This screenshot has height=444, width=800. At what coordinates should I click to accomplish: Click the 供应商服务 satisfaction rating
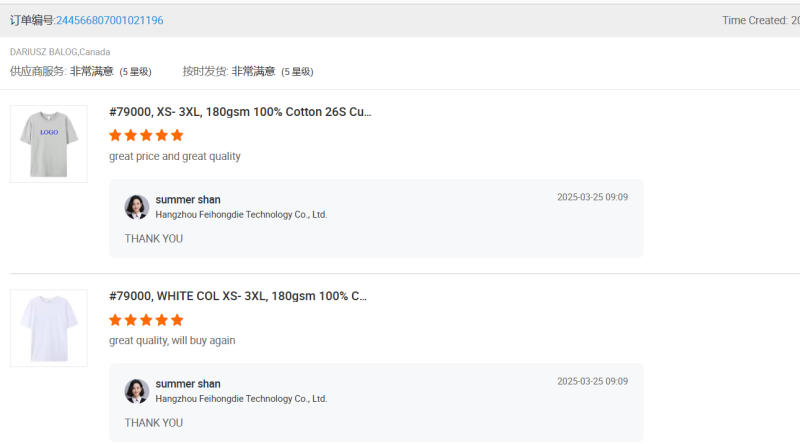(x=91, y=71)
